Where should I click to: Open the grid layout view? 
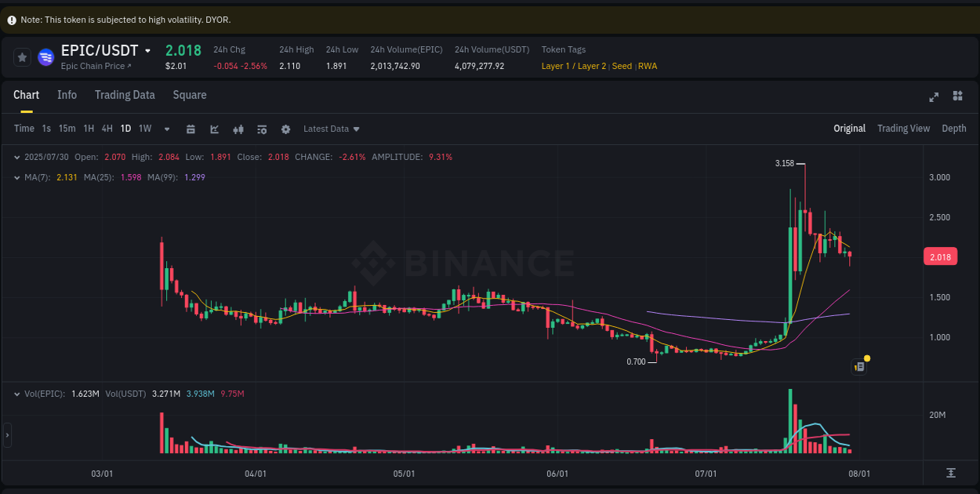click(x=957, y=96)
